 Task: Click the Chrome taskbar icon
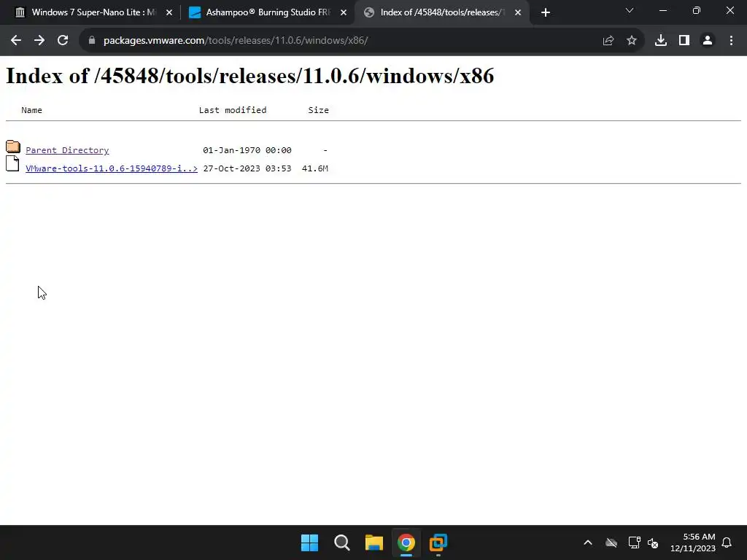click(406, 542)
